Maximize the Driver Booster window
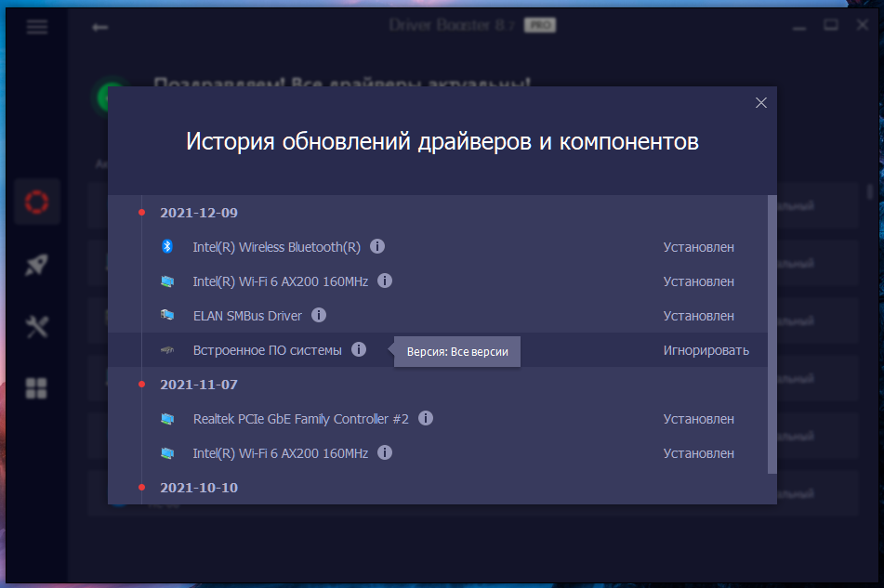The width and height of the screenshot is (884, 588). tap(830, 25)
